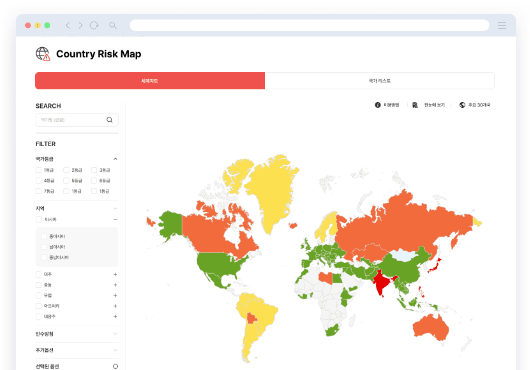530x370 pixels.
Task: Tick the 미주 region checkbox
Action: [39, 274]
